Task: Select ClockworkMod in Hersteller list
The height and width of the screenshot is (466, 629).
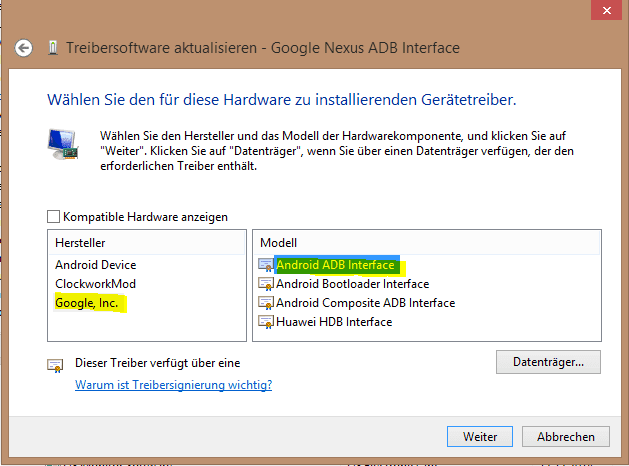Action: click(x=95, y=283)
